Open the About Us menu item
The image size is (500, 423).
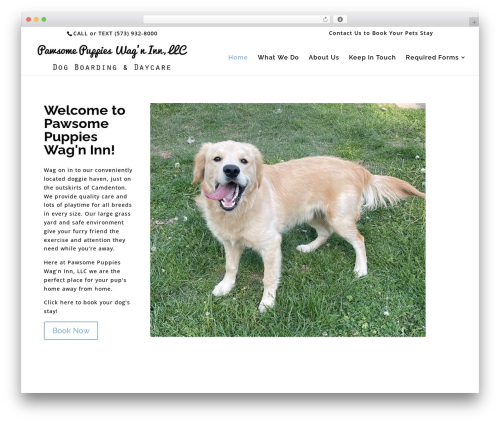[324, 57]
